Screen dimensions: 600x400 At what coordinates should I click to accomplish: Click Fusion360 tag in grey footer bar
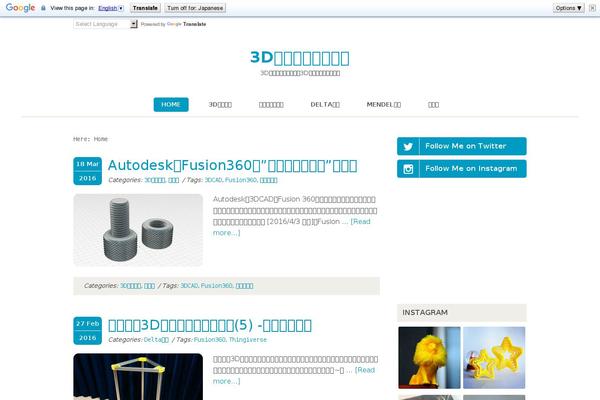pyautogui.click(x=217, y=286)
